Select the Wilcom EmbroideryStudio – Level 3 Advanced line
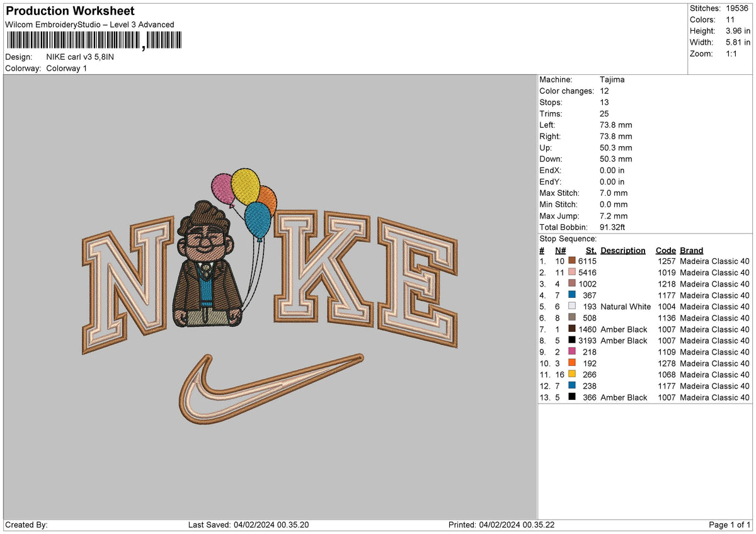This screenshot has width=756, height=534. 89,25
